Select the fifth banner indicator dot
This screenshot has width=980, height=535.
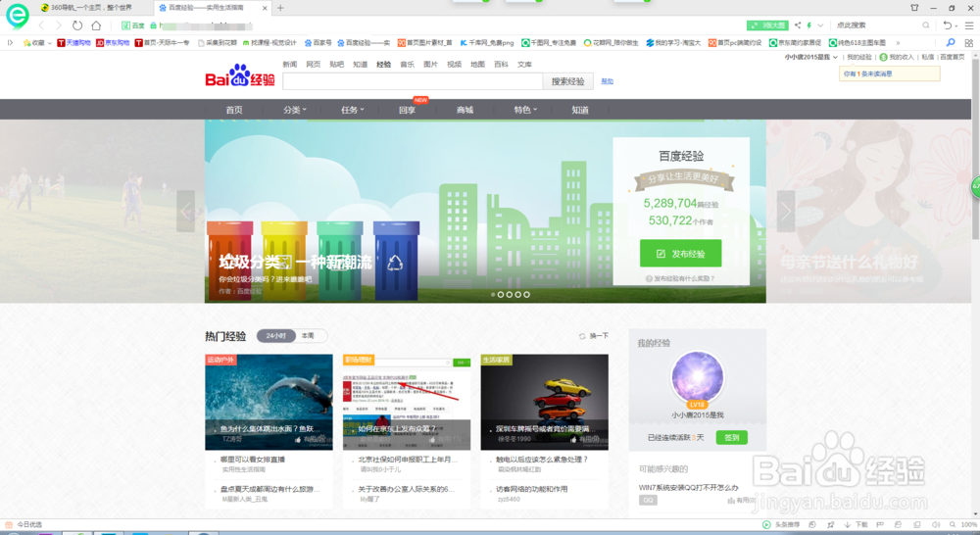[x=527, y=294]
